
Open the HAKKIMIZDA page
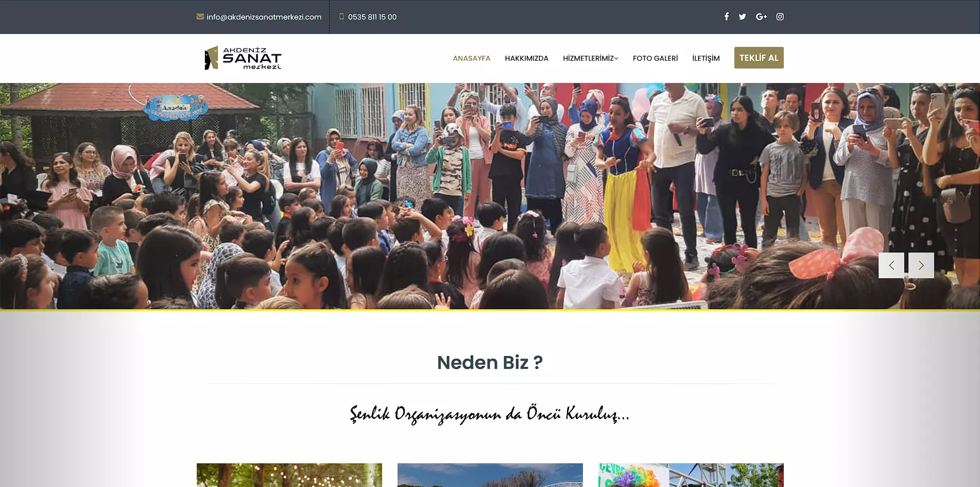tap(526, 58)
